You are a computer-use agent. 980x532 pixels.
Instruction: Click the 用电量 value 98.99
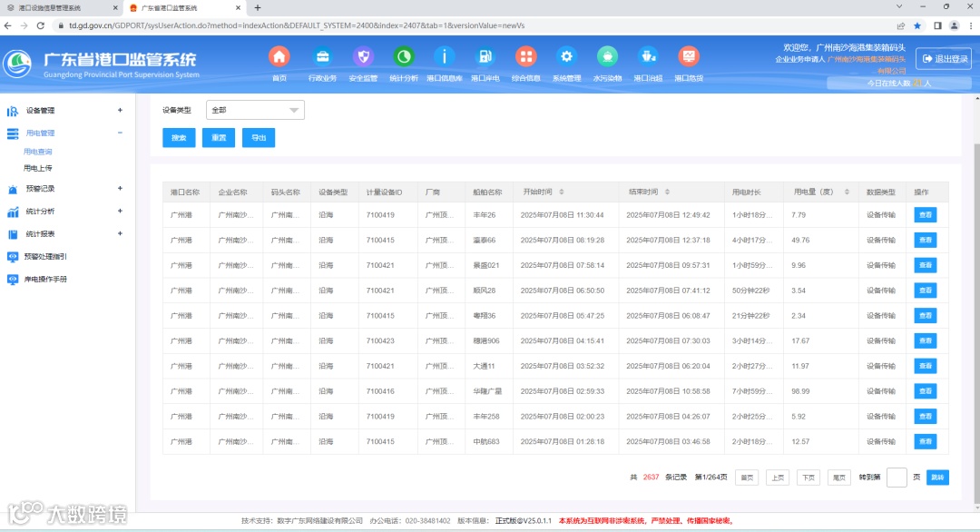(x=800, y=391)
